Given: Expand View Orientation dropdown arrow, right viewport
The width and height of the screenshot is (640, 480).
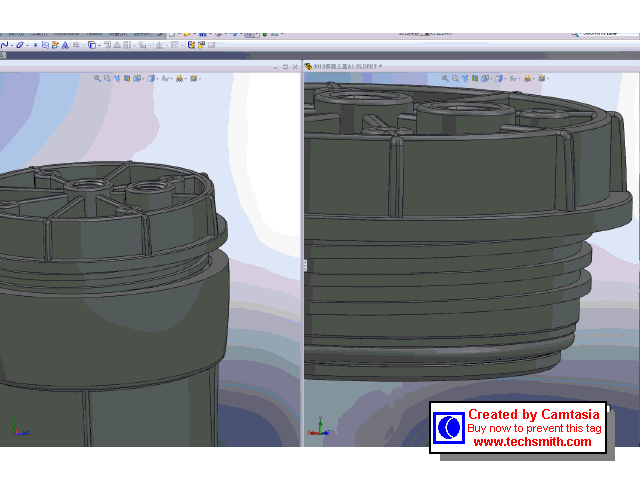Looking at the screenshot, I should [491, 79].
